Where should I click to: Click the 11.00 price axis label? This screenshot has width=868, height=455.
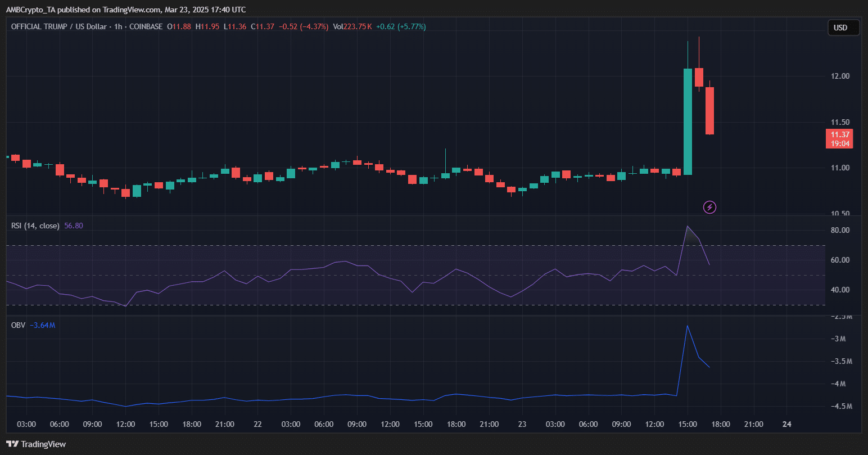840,168
